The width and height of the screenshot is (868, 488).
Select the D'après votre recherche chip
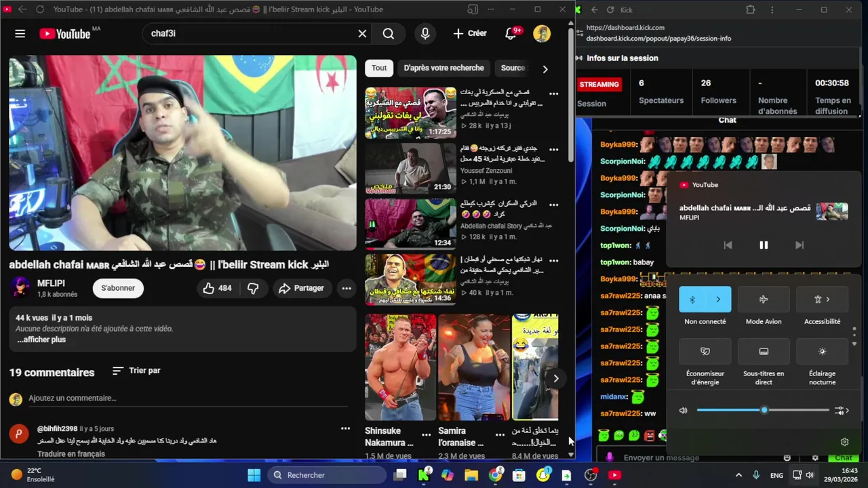click(x=443, y=68)
